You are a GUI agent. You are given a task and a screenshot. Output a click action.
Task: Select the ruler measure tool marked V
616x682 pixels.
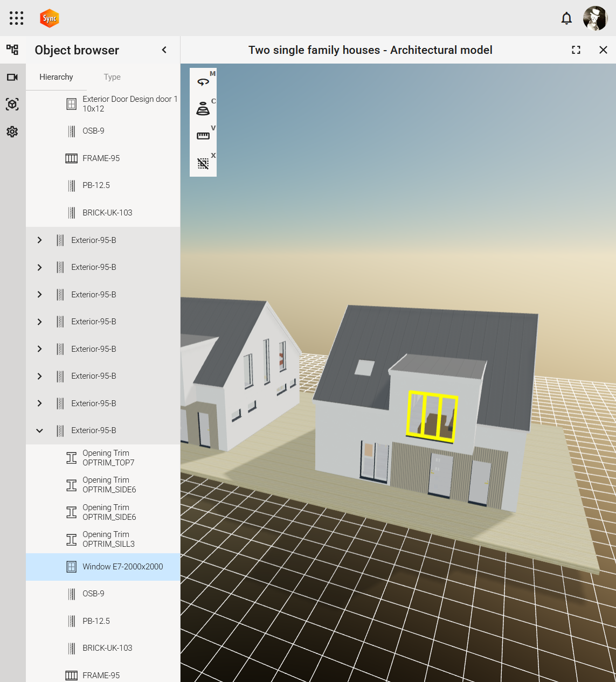click(x=203, y=136)
